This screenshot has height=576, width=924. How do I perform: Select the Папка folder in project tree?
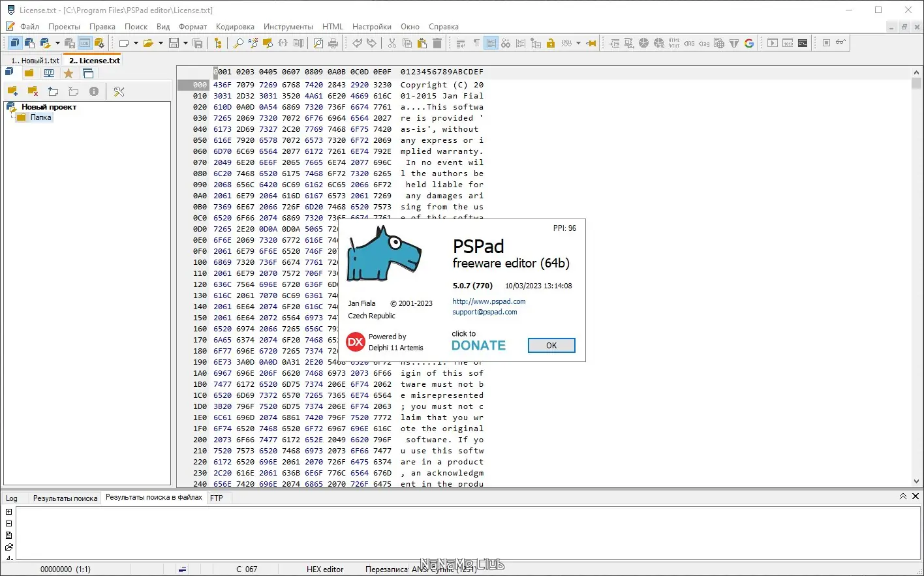click(x=40, y=117)
